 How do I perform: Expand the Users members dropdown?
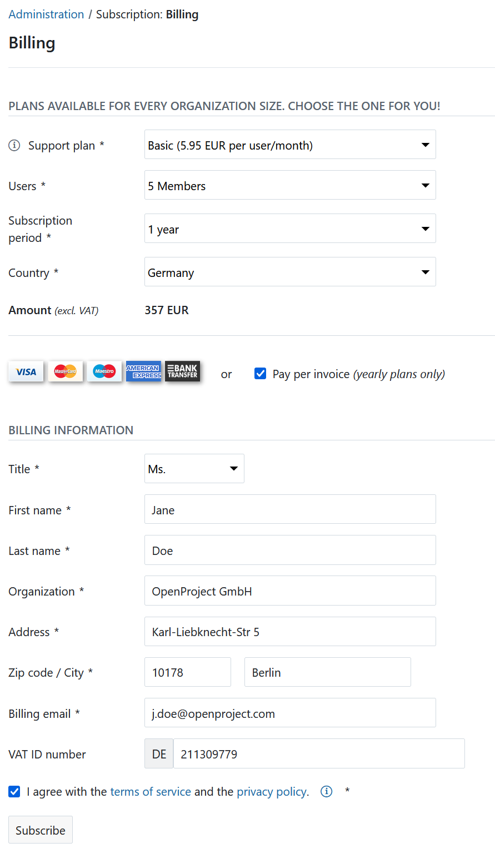point(290,185)
